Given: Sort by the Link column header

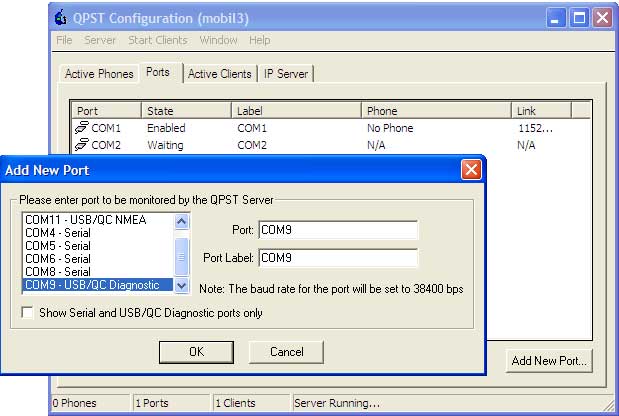Looking at the screenshot, I should pos(541,111).
